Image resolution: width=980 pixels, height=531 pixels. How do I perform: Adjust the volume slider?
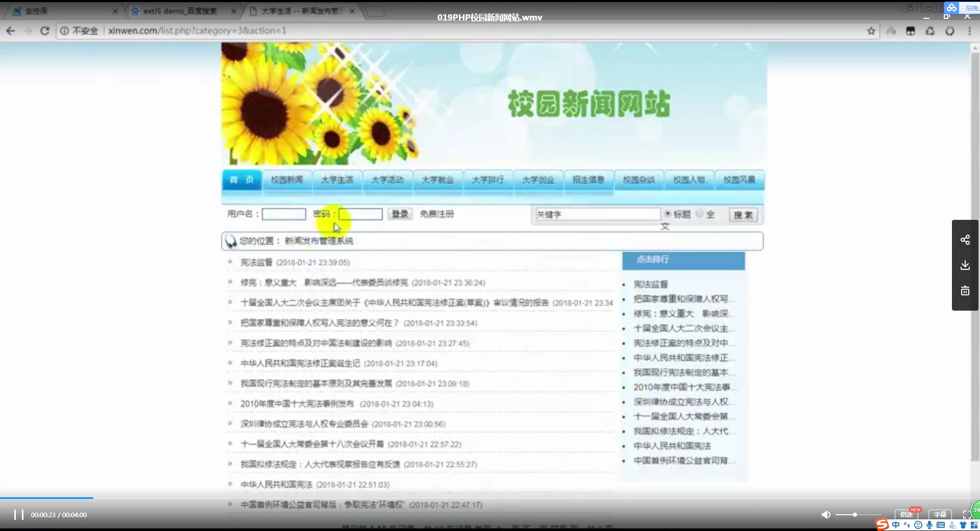(x=858, y=515)
